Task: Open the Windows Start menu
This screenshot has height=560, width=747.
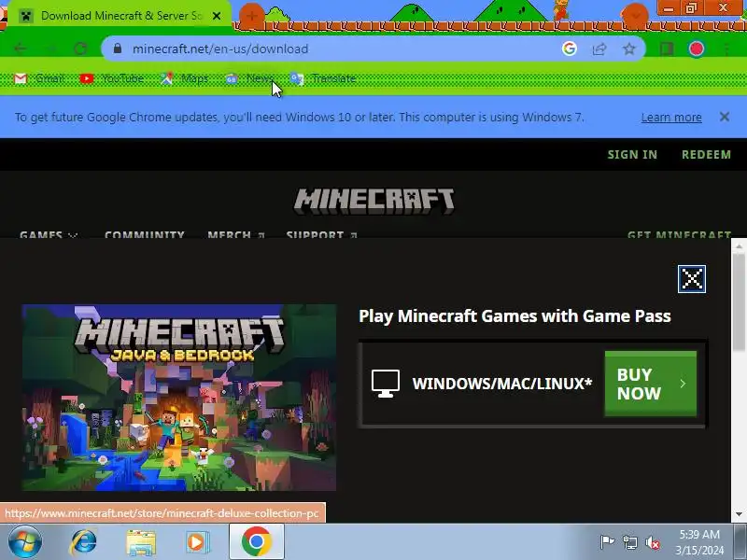Action: [25, 542]
